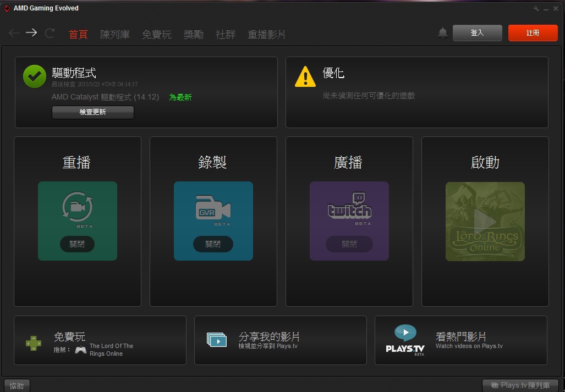
Task: Click the 為最新 up-to-date status text
Action: click(180, 97)
